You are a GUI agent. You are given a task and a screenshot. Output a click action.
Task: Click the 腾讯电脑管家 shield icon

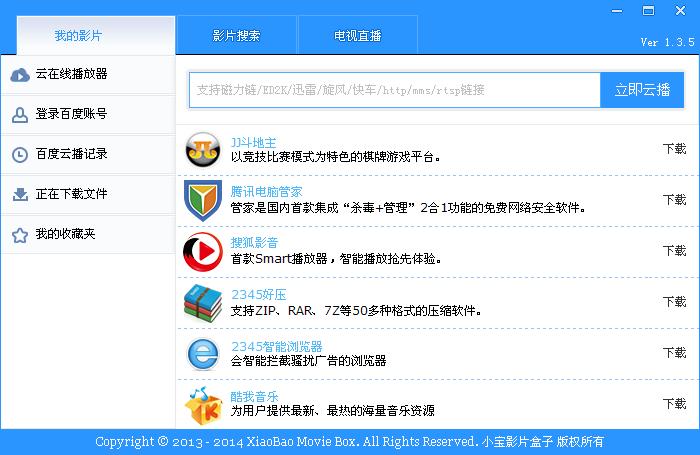(203, 200)
